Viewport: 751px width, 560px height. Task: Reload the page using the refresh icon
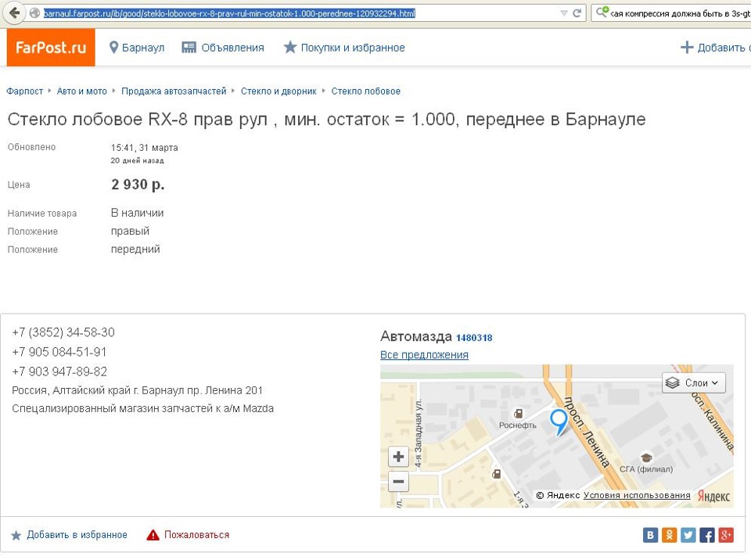[x=577, y=13]
